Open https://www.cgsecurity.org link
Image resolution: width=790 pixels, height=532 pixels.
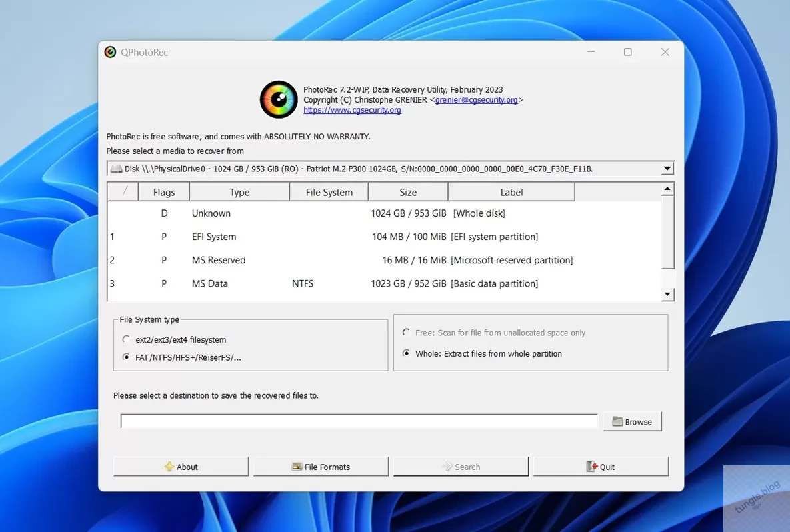pyautogui.click(x=352, y=110)
